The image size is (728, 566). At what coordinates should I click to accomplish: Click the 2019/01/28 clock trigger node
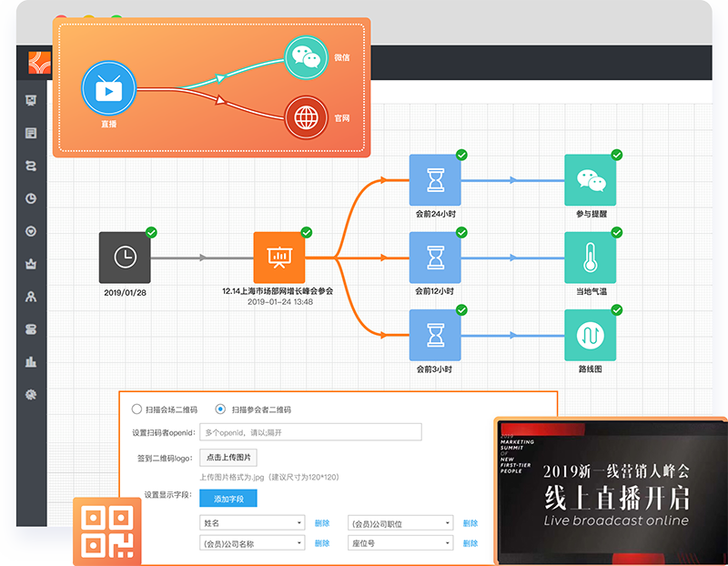(125, 258)
